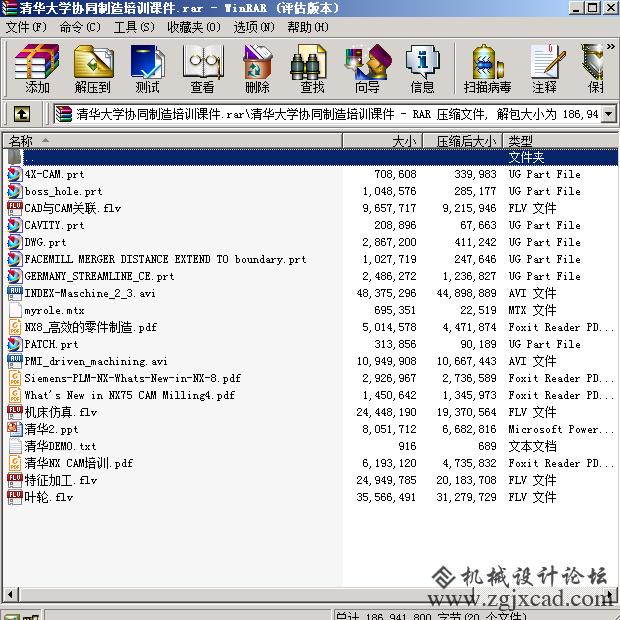Screen dimensions: 620x620
Task: Click the horizontal scrollbar track
Action: (310, 594)
